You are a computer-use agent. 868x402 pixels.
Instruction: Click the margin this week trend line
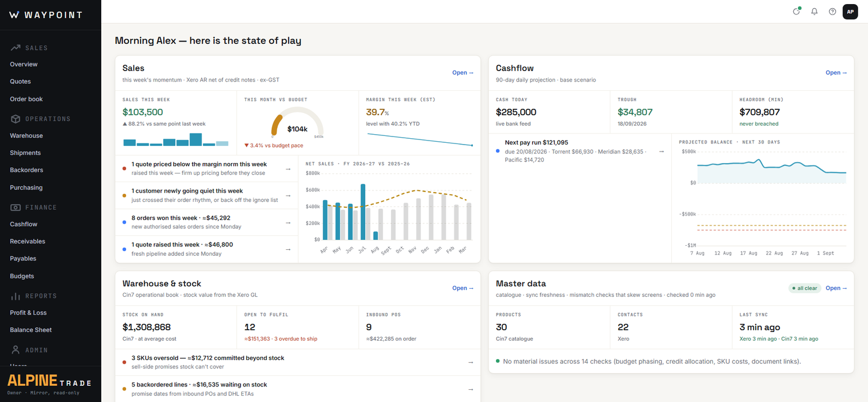420,139
